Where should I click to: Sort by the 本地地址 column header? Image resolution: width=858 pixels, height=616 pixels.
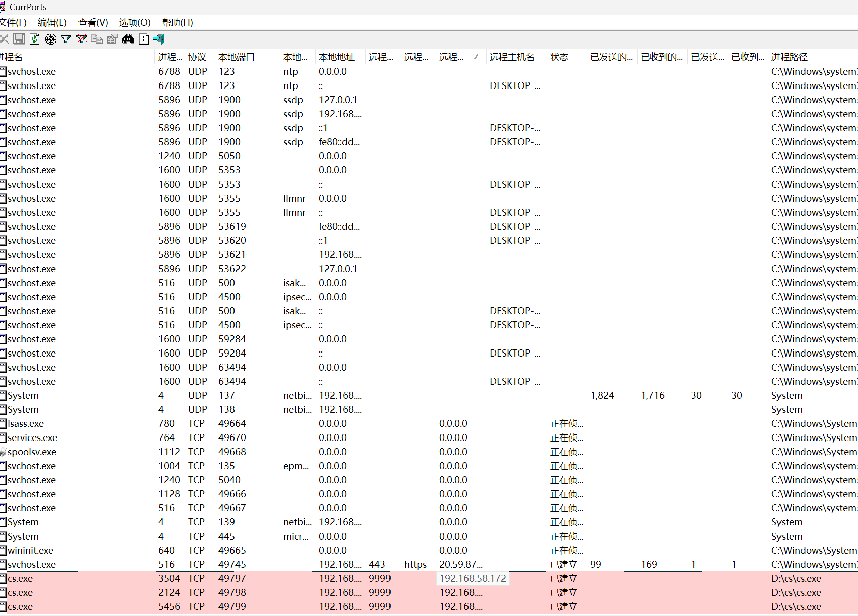click(x=340, y=57)
